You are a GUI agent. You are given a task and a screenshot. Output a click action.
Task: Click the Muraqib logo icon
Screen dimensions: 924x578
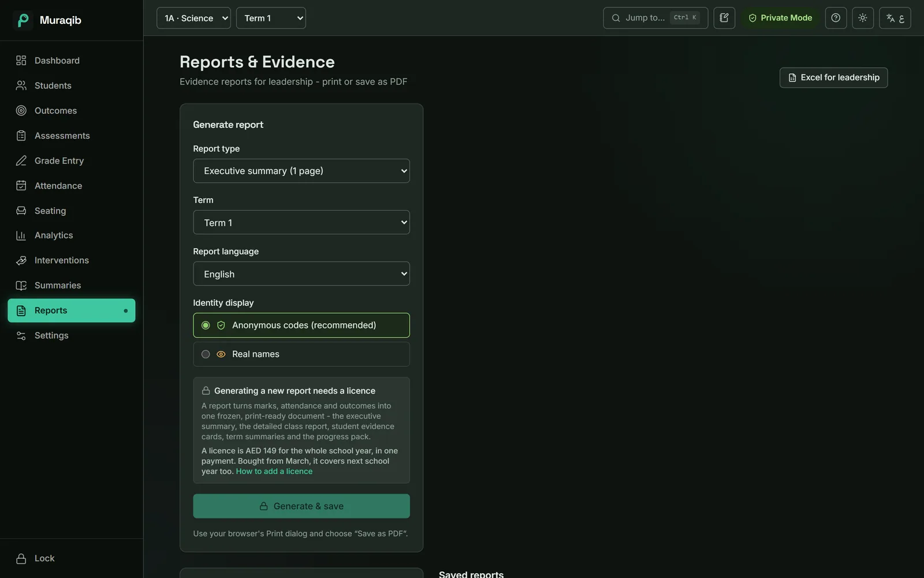coord(23,20)
